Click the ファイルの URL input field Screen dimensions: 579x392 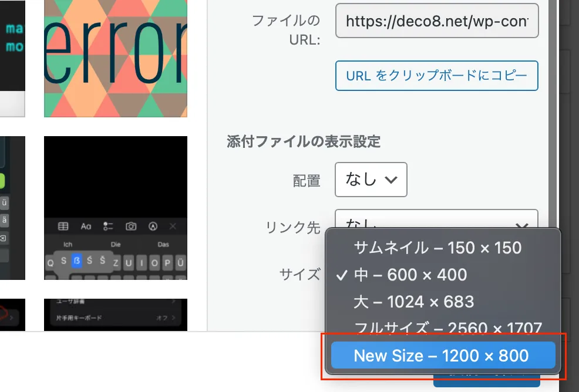coord(437,21)
